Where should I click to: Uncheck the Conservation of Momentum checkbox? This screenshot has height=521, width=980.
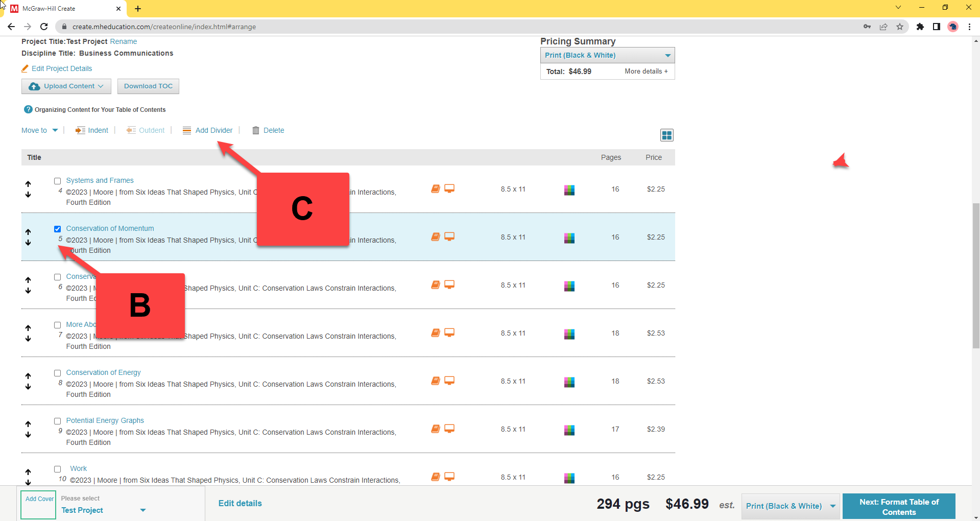[x=58, y=229]
